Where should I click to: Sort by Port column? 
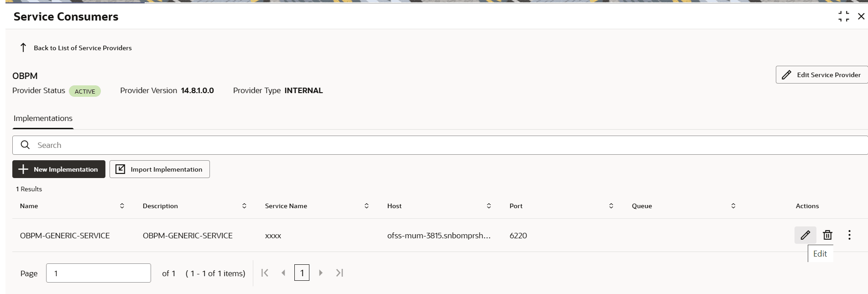(611, 206)
